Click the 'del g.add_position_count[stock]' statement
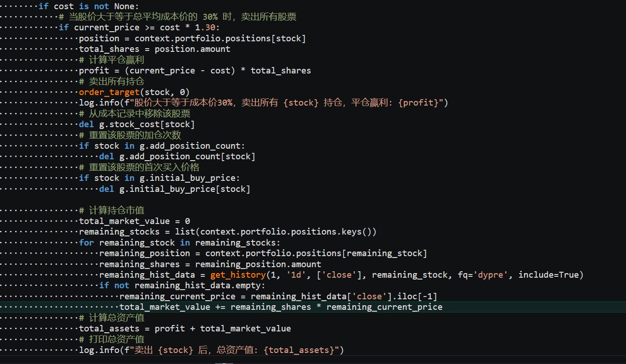626x364 pixels. pyautogui.click(x=177, y=157)
